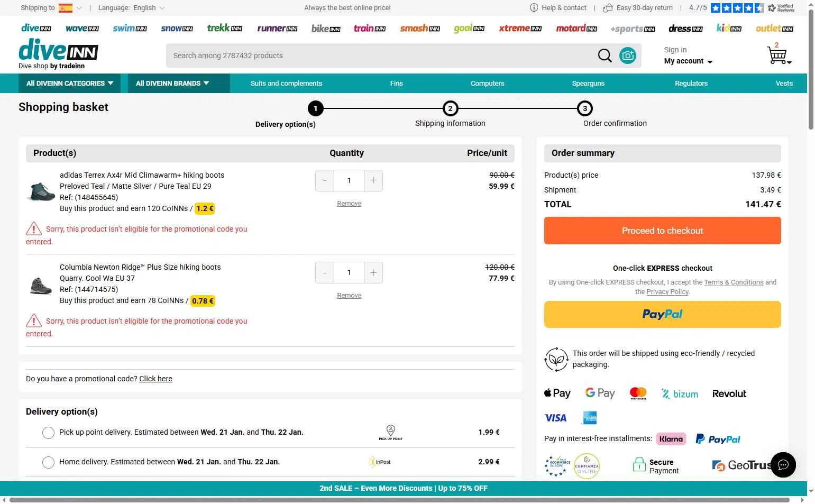This screenshot has height=504, width=815.
Task: Decrease quantity of adidas Terrex boots
Action: [325, 180]
